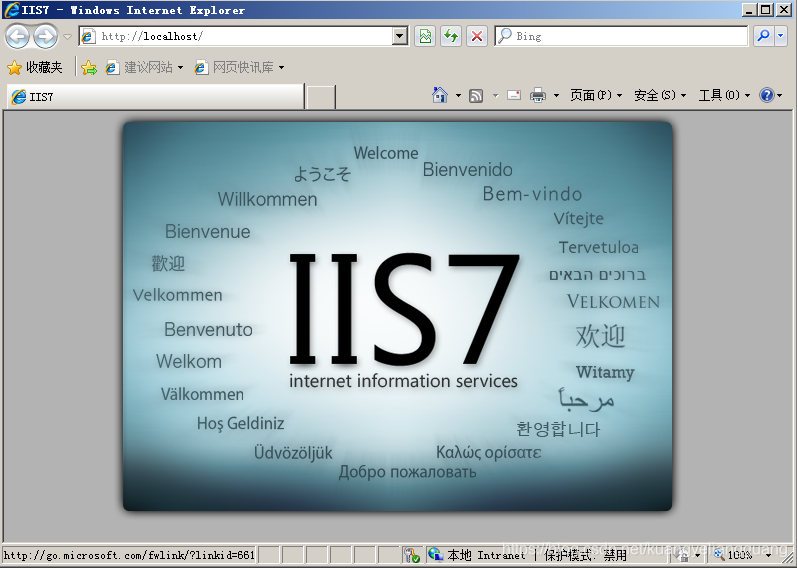Click inside the Bing search box
Image resolution: width=797 pixels, height=568 pixels.
point(621,36)
